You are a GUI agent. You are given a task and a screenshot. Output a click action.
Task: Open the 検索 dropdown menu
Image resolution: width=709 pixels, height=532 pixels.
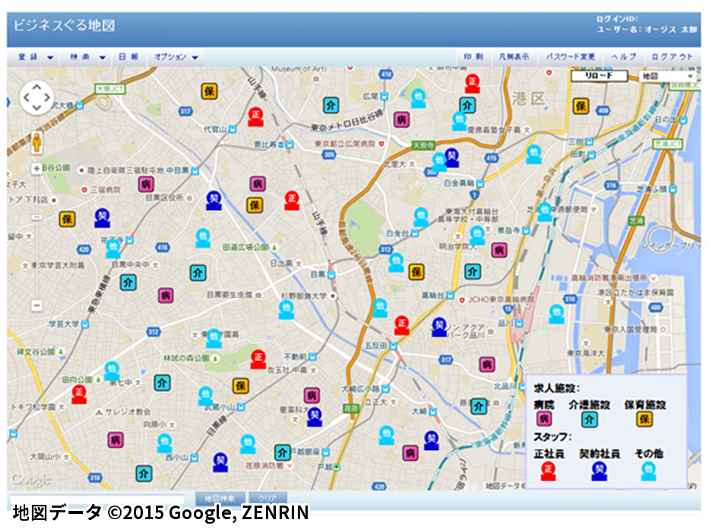click(x=87, y=57)
